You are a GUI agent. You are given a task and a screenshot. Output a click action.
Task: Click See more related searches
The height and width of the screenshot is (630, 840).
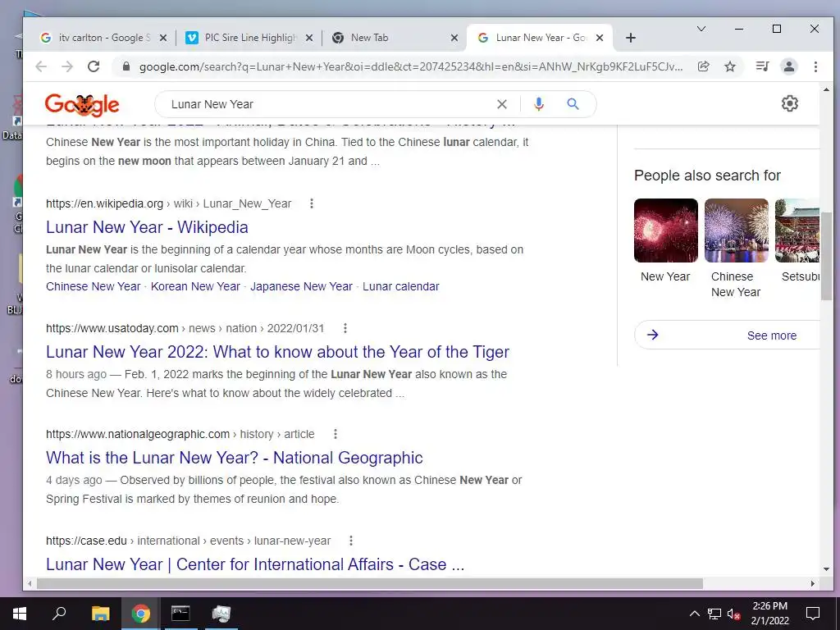point(727,336)
